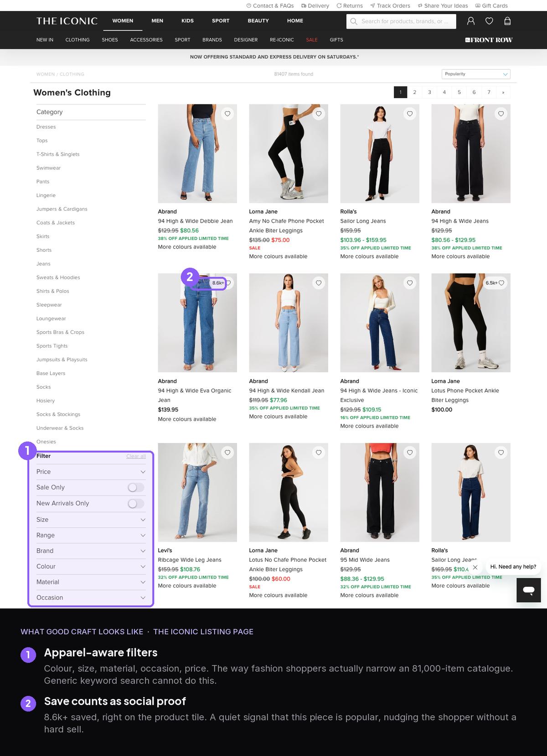Open the account profile icon
Screen dimensions: 547x756
[471, 21]
